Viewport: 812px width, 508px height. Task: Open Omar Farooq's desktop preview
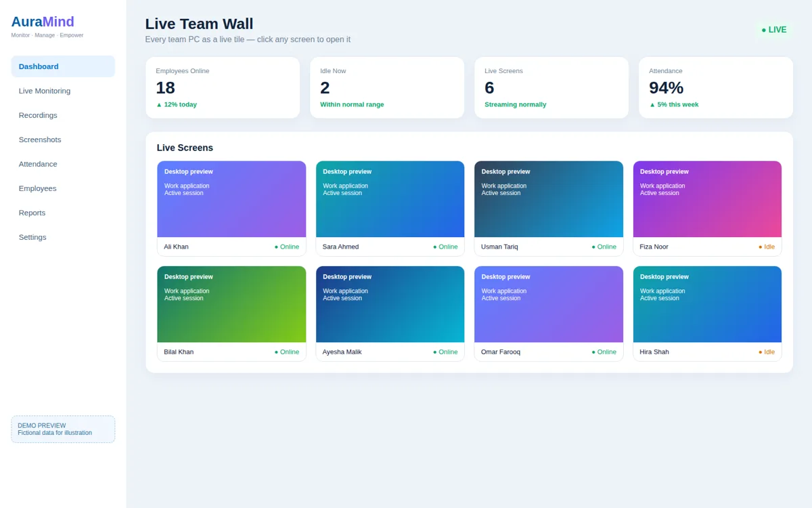pyautogui.click(x=549, y=304)
